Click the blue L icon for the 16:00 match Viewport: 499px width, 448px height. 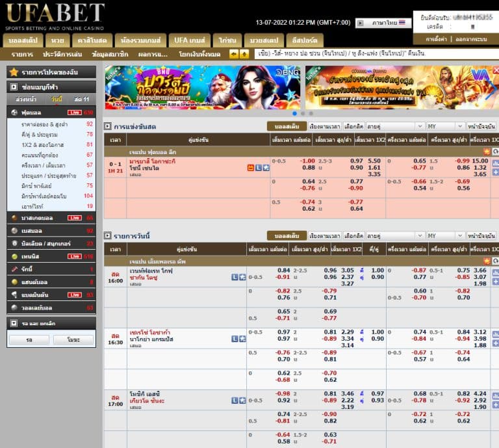[x=235, y=276]
